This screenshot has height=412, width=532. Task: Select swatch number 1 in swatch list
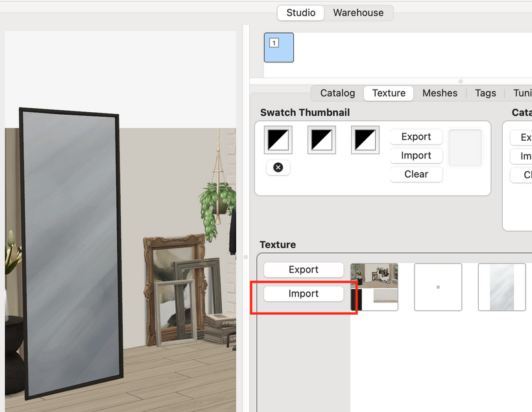pos(279,47)
